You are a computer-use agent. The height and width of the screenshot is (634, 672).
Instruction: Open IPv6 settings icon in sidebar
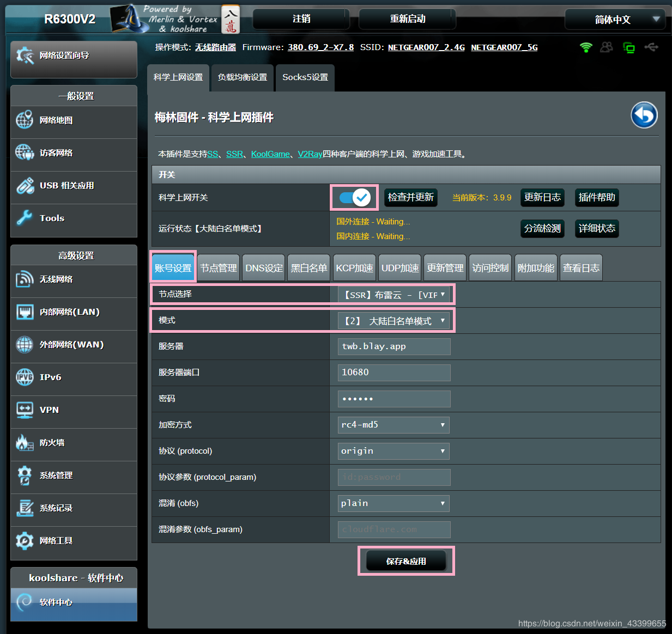(x=25, y=377)
